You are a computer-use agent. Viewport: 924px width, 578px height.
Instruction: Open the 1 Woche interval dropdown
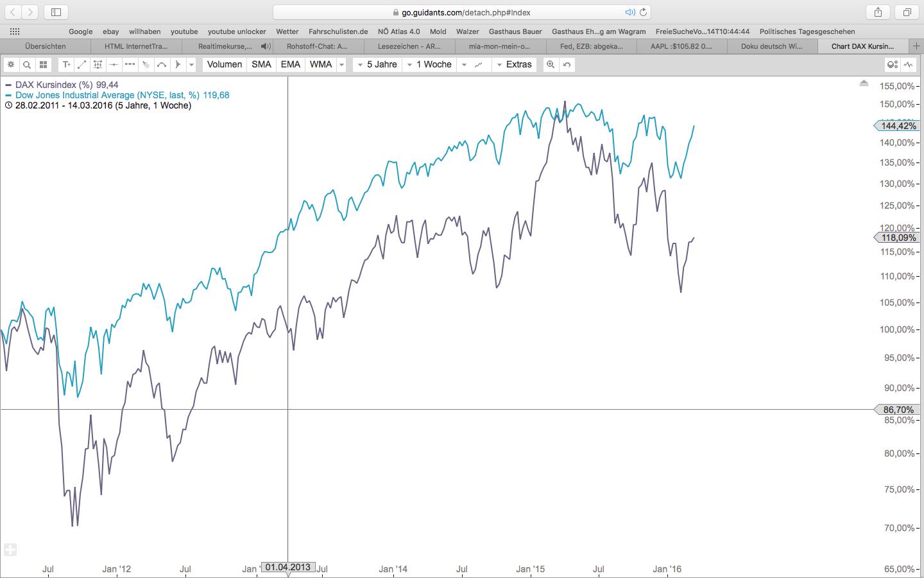[x=429, y=64]
